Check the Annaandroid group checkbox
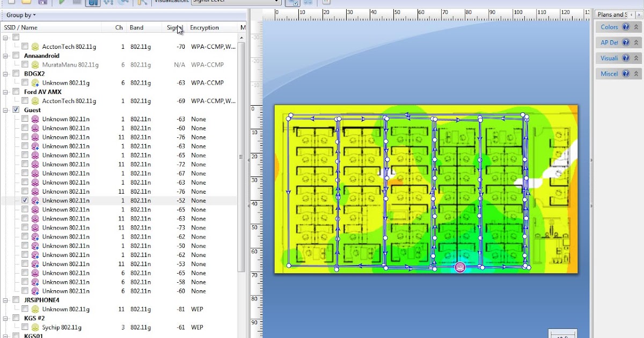Viewport: 644px width, 338px height. click(x=16, y=56)
